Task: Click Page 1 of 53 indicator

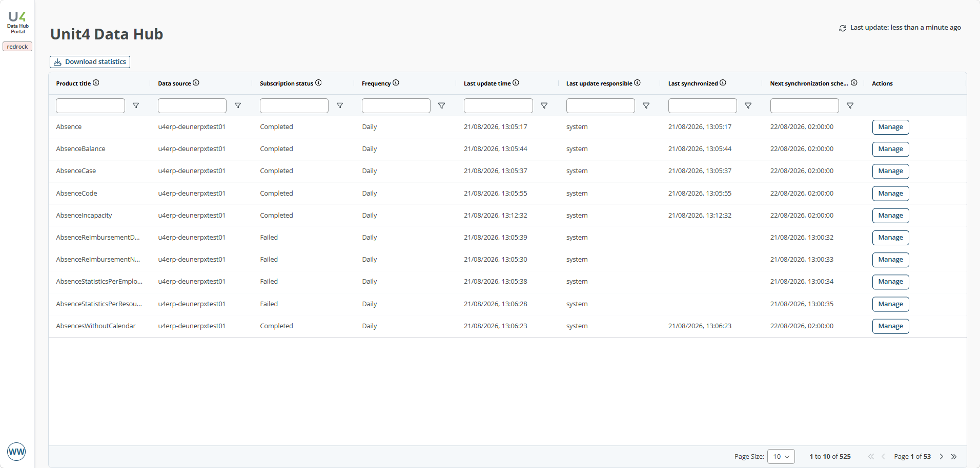Action: point(912,457)
